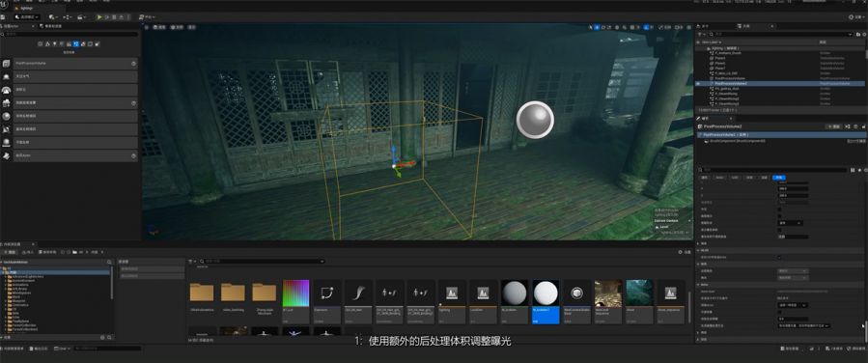Select the Lights category icon
This screenshot has height=363, width=868.
(x=55, y=43)
